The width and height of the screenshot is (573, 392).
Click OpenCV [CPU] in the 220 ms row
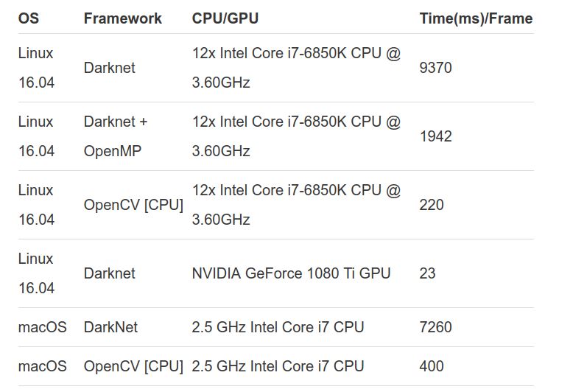pyautogui.click(x=133, y=205)
